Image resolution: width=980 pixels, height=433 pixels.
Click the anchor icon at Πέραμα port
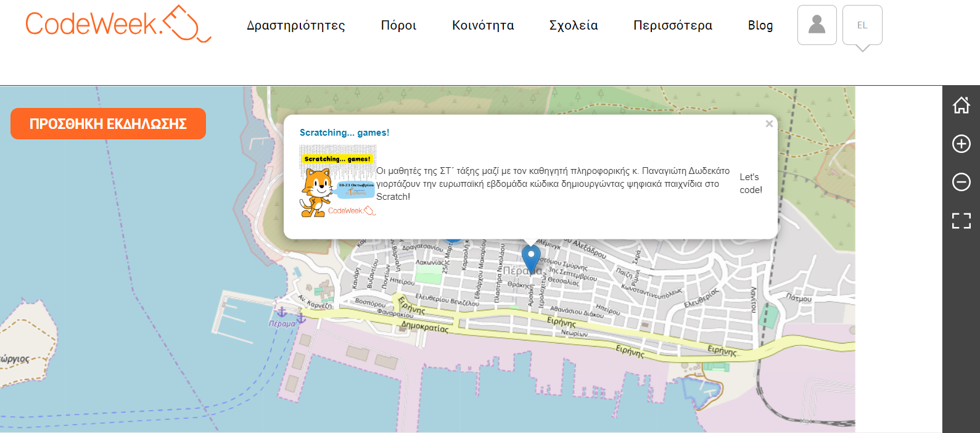pyautogui.click(x=281, y=312)
